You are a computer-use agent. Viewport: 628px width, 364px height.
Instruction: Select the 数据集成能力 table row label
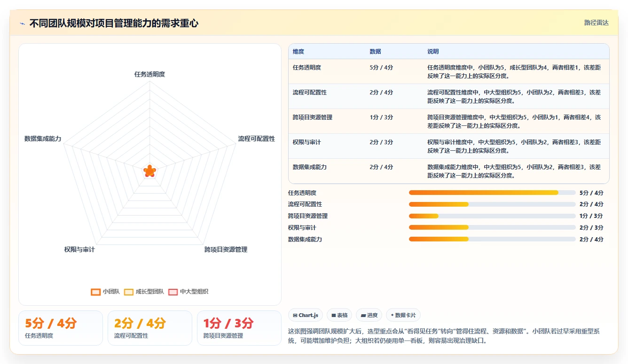310,167
